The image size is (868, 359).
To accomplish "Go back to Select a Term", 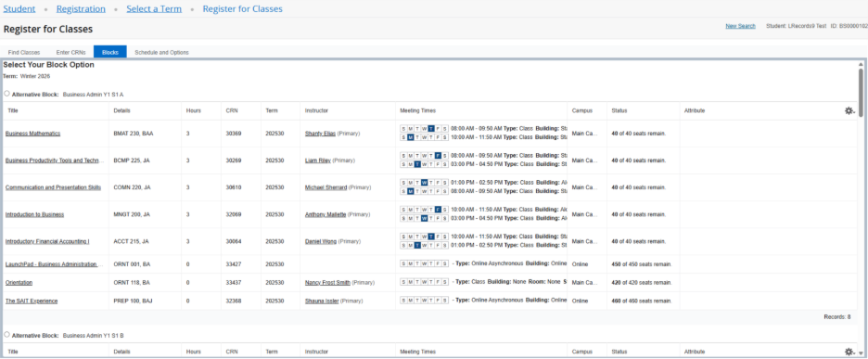I will pos(154,9).
